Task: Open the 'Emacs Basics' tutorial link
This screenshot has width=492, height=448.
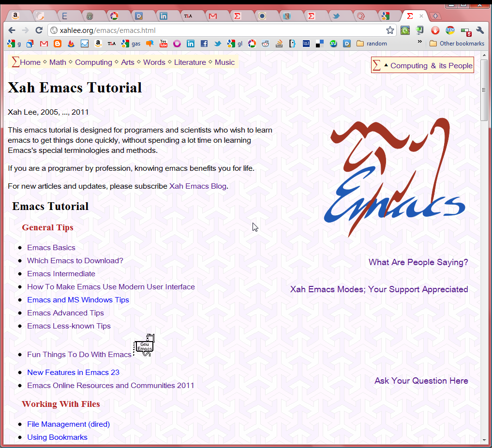Action: click(x=51, y=248)
